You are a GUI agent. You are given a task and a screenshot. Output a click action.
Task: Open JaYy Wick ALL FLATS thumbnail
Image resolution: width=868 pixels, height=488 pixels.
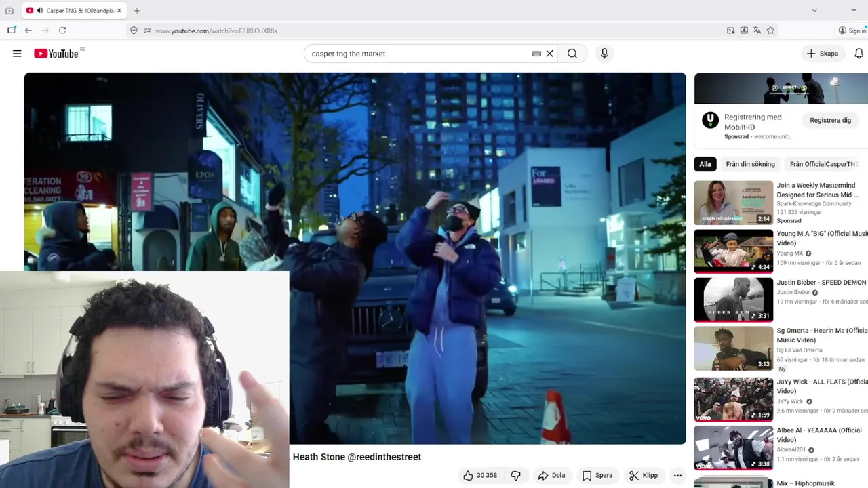click(733, 400)
